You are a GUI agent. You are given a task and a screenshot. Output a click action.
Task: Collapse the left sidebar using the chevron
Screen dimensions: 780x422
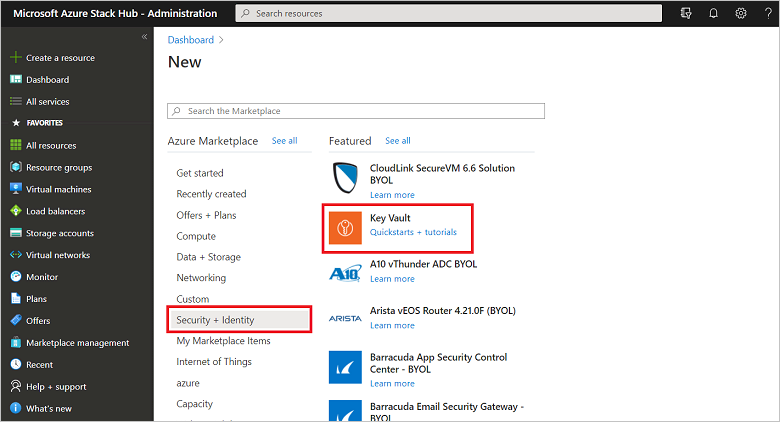[144, 36]
